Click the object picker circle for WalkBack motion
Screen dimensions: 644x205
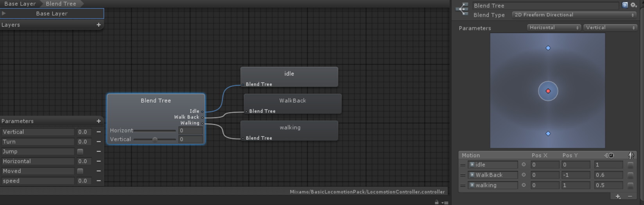click(524, 175)
